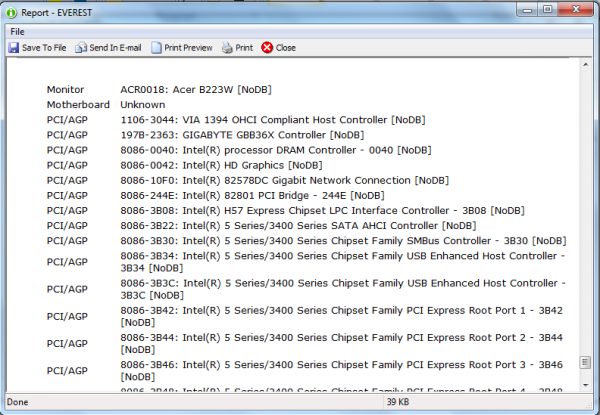
Task: Click the Unknown motherboard value
Action: pyautogui.click(x=143, y=104)
